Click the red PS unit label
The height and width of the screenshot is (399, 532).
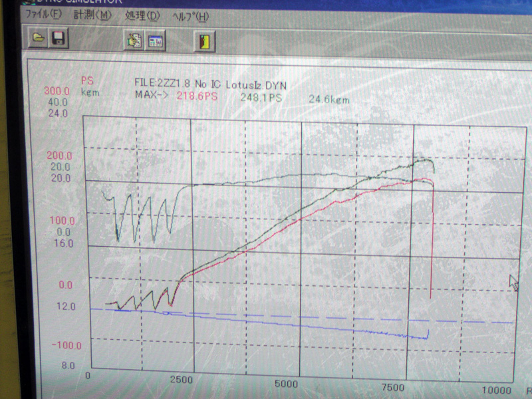pyautogui.click(x=87, y=80)
